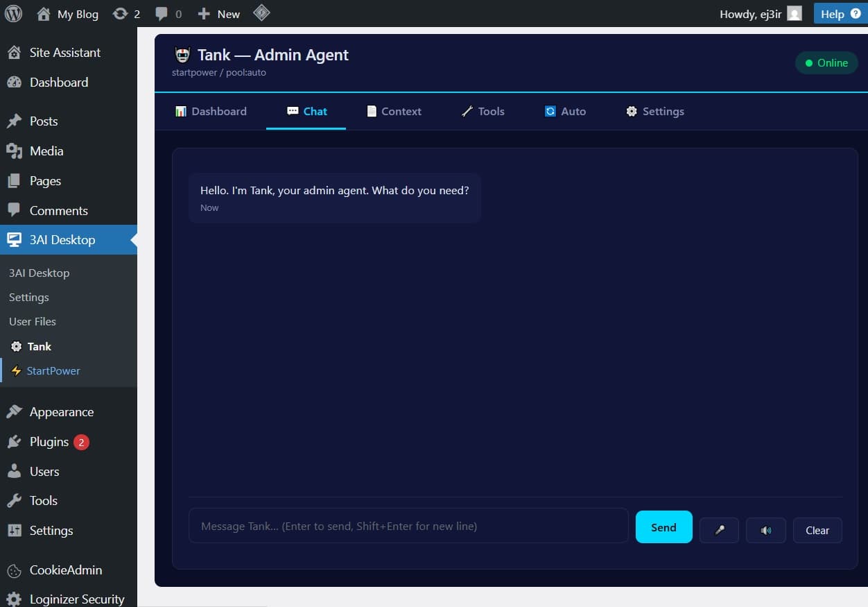Image resolution: width=868 pixels, height=607 pixels.
Task: Switch to the agent Dashboard tab
Action: 211,112
